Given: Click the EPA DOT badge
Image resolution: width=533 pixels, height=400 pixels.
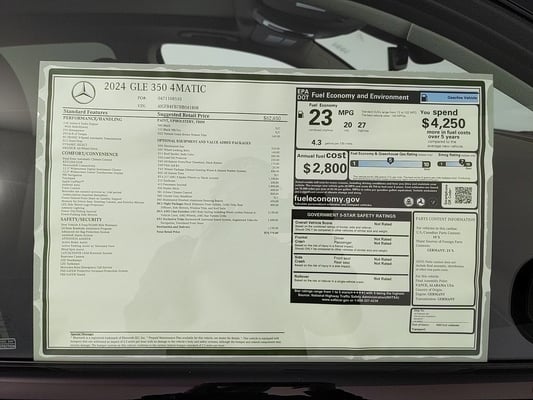Looking at the screenshot, I should pos(303,94).
